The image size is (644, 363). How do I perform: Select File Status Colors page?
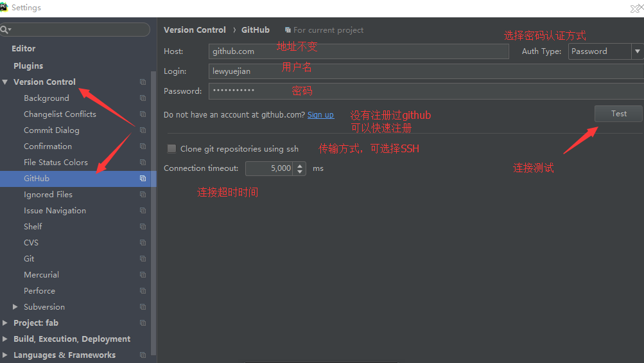tap(56, 162)
